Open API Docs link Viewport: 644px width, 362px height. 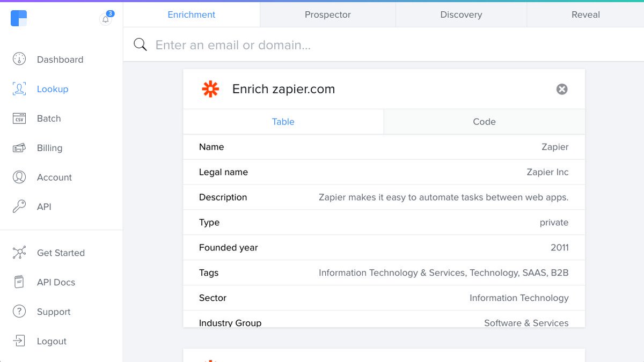[x=56, y=283]
